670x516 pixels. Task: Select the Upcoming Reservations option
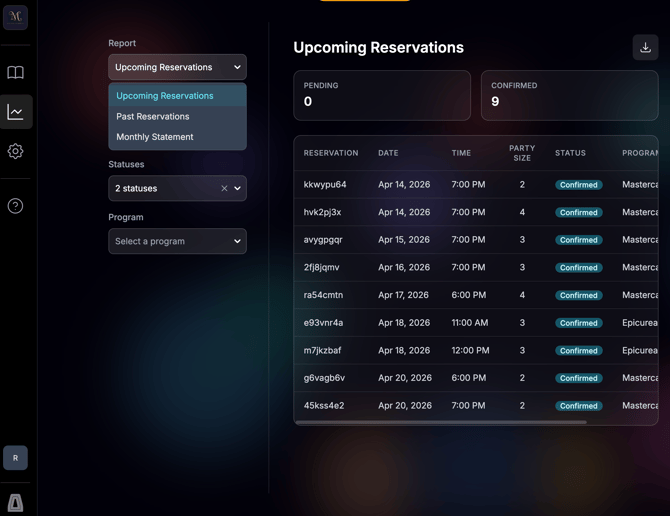[x=165, y=96]
